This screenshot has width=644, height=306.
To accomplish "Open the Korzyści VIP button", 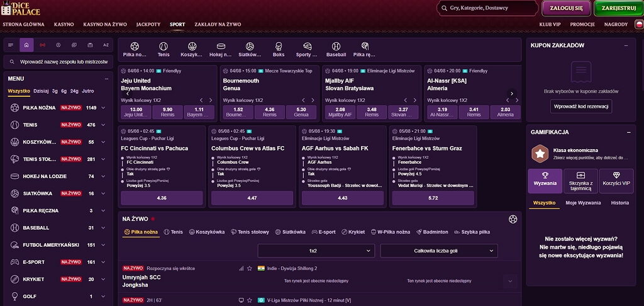I will tap(616, 181).
